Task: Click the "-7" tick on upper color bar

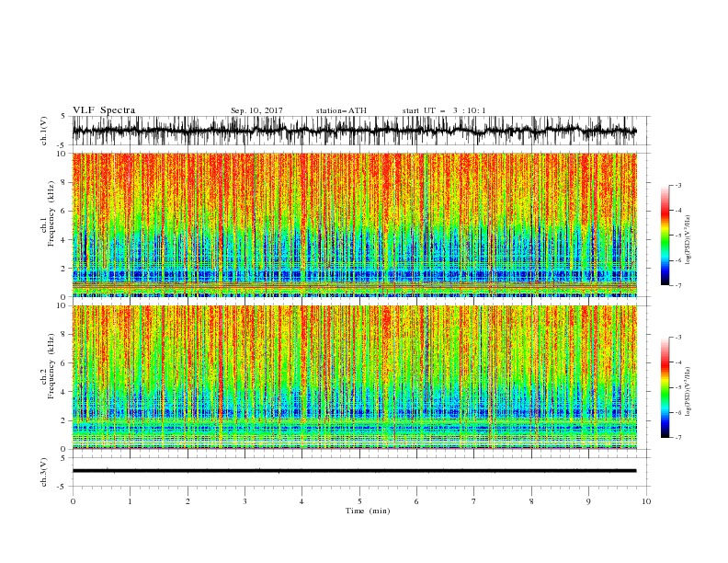Action: tap(678, 285)
